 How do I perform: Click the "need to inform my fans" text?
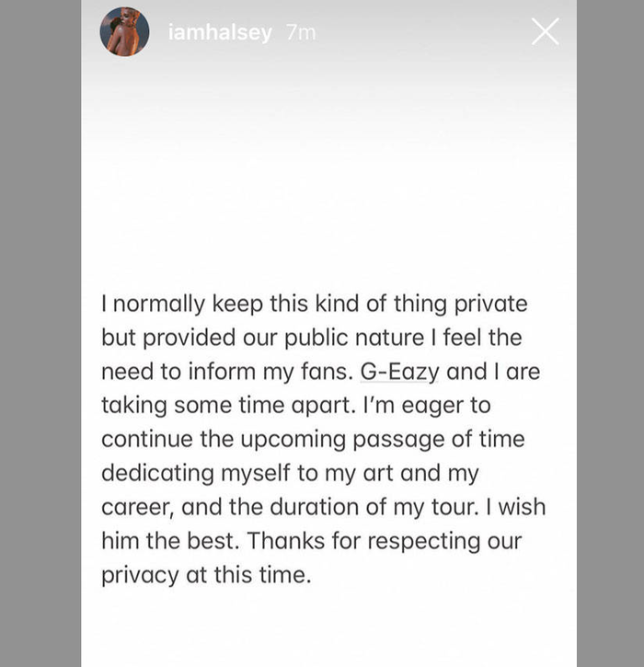pyautogui.click(x=227, y=372)
